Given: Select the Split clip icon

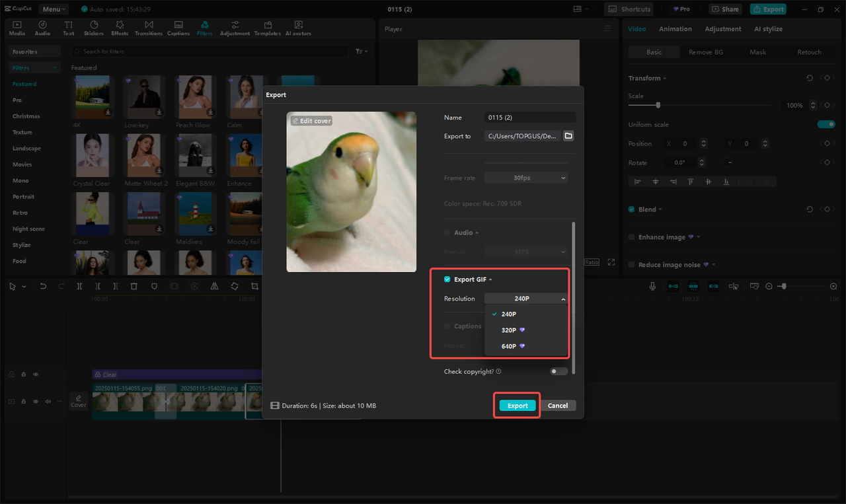Looking at the screenshot, I should [79, 286].
